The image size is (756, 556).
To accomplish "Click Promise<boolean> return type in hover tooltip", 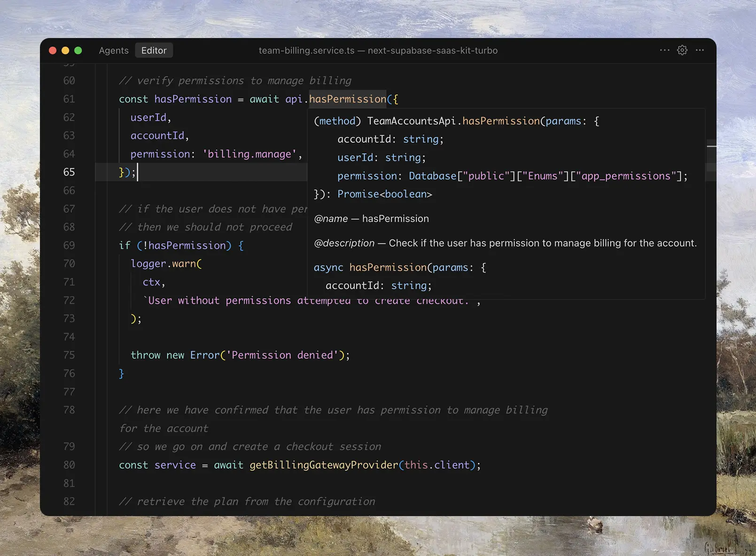I will click(x=384, y=194).
